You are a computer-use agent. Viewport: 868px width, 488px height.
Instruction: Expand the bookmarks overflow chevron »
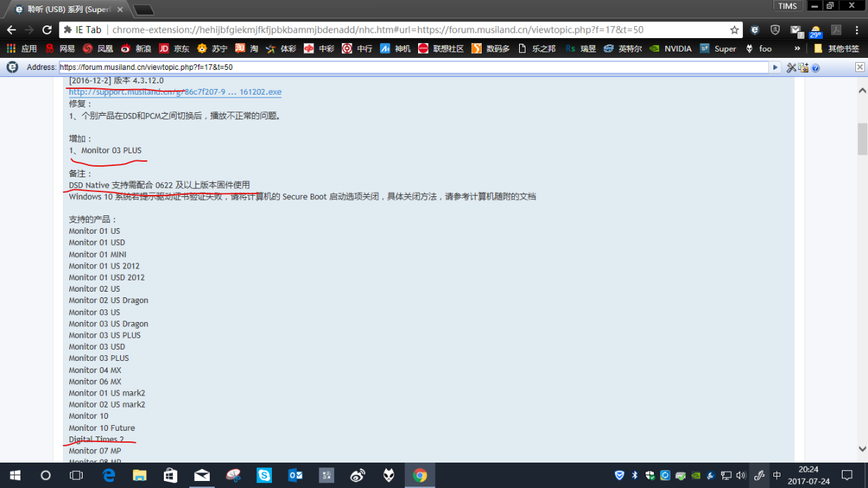point(797,48)
